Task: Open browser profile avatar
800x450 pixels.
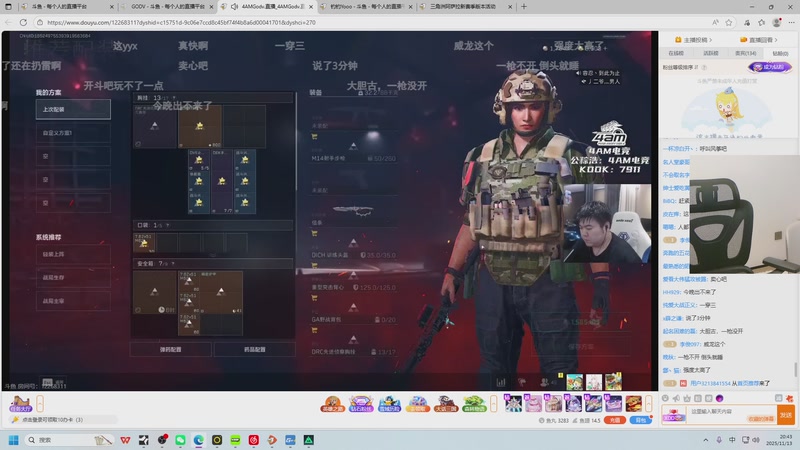Action: point(777,22)
